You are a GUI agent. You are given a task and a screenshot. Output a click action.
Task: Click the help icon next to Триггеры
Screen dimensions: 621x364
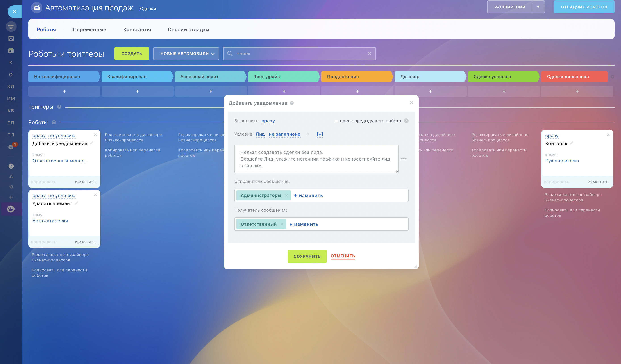[x=59, y=107]
